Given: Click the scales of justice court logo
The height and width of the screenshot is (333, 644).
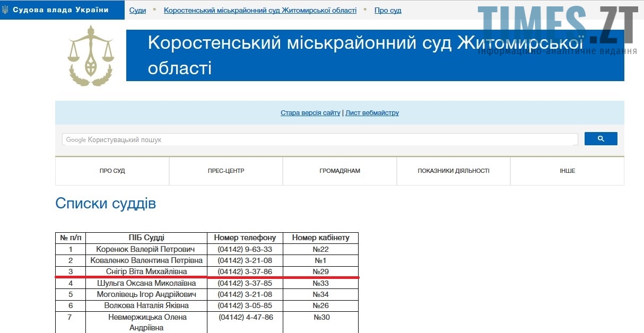Looking at the screenshot, I should [x=91, y=56].
